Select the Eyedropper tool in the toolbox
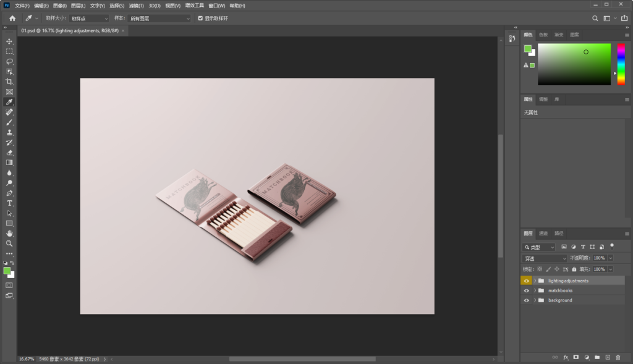This screenshot has width=633, height=364. [9, 102]
